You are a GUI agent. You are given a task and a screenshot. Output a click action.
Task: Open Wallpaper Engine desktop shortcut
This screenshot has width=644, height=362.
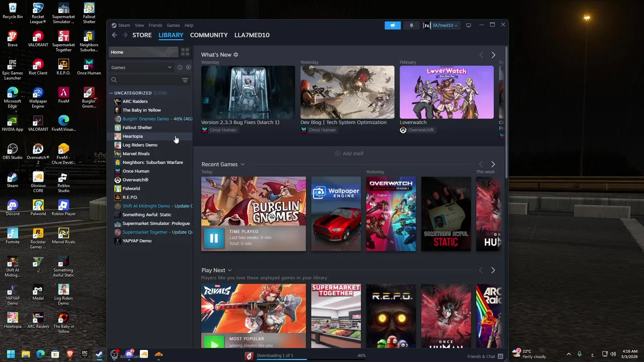point(38,98)
